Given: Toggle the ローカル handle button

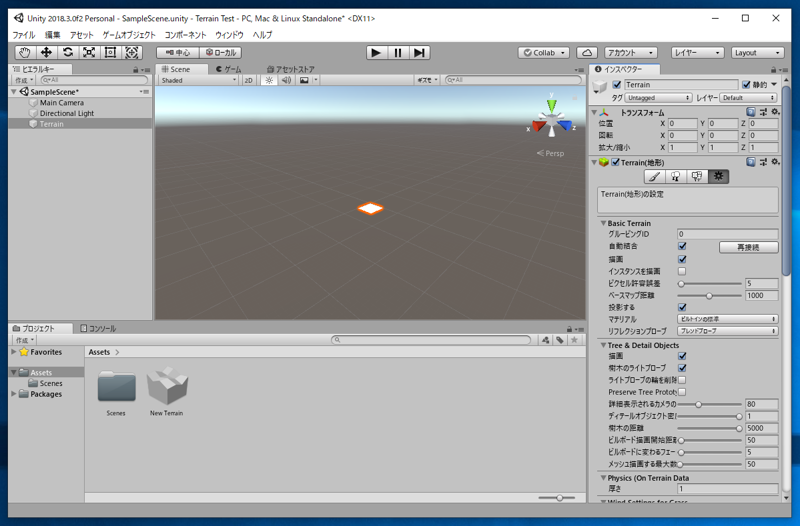Looking at the screenshot, I should [221, 53].
